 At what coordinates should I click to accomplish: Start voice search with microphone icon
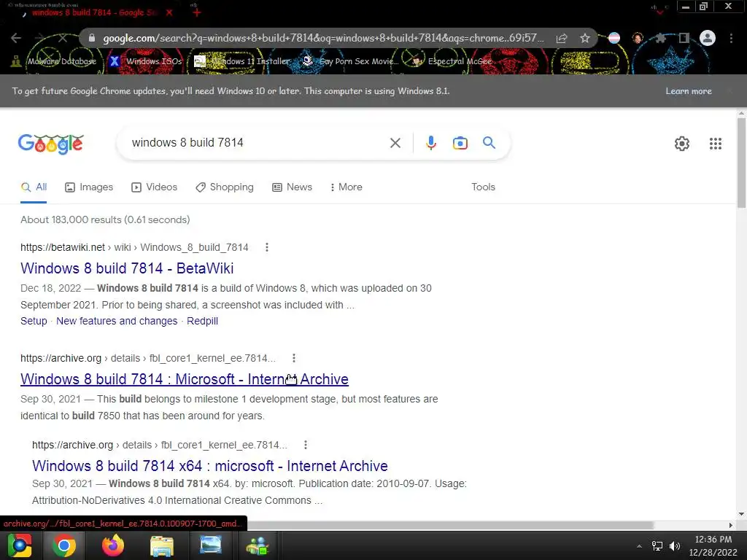430,143
